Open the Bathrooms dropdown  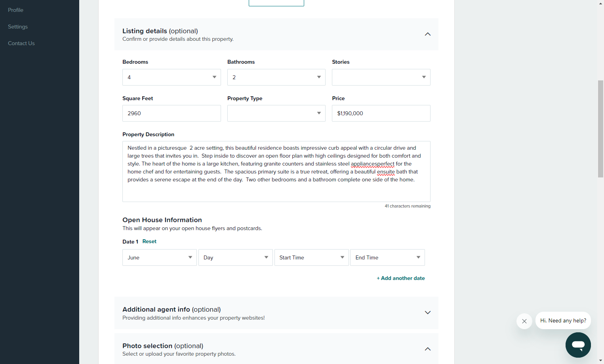[276, 77]
